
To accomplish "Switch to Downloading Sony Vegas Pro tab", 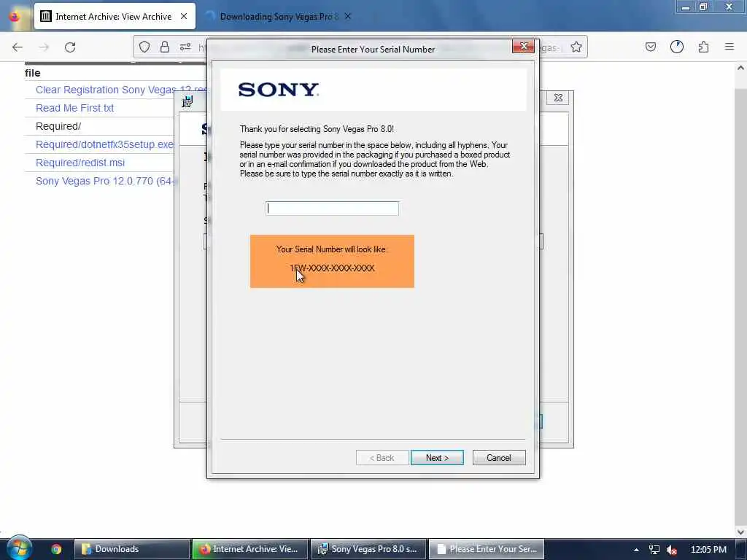I will (x=279, y=17).
